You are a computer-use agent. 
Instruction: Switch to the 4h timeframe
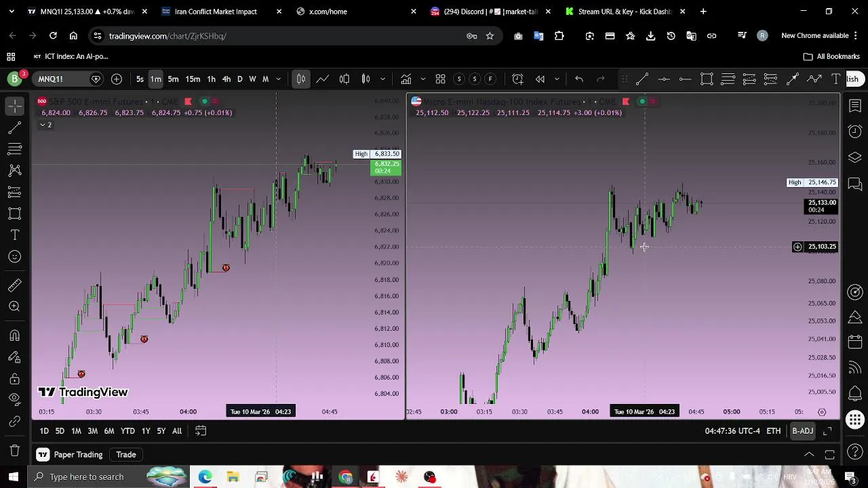[226, 79]
